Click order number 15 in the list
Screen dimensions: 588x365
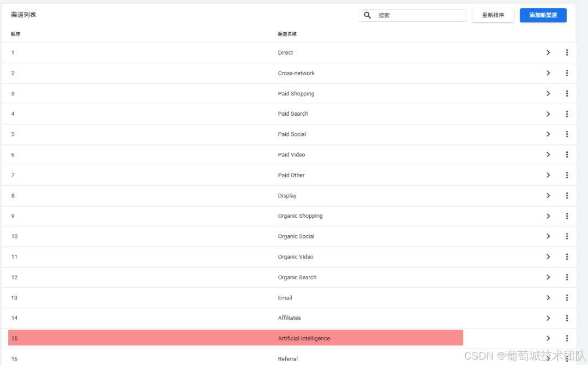click(14, 338)
